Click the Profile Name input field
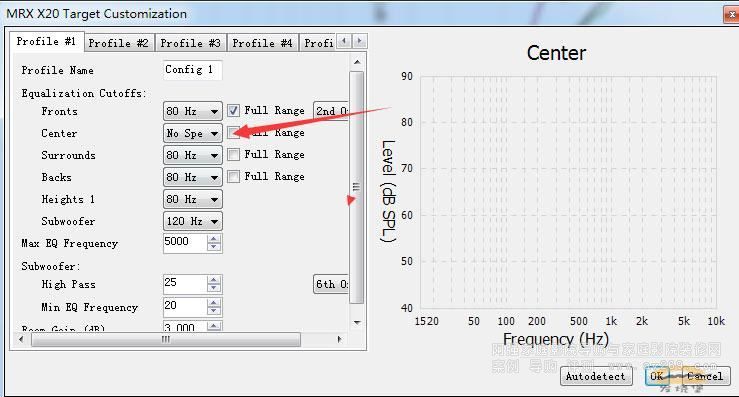This screenshot has width=739, height=397. [192, 70]
